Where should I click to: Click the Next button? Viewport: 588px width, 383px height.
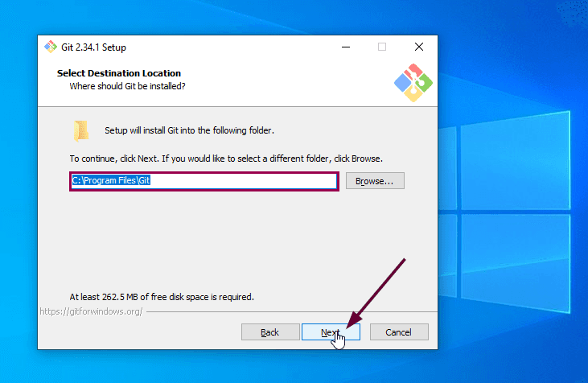pyautogui.click(x=331, y=332)
